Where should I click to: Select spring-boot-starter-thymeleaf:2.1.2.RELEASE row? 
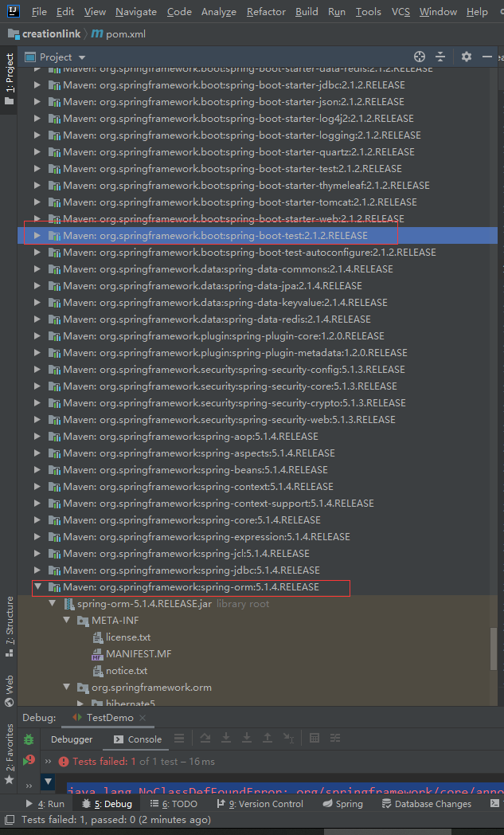point(258,186)
